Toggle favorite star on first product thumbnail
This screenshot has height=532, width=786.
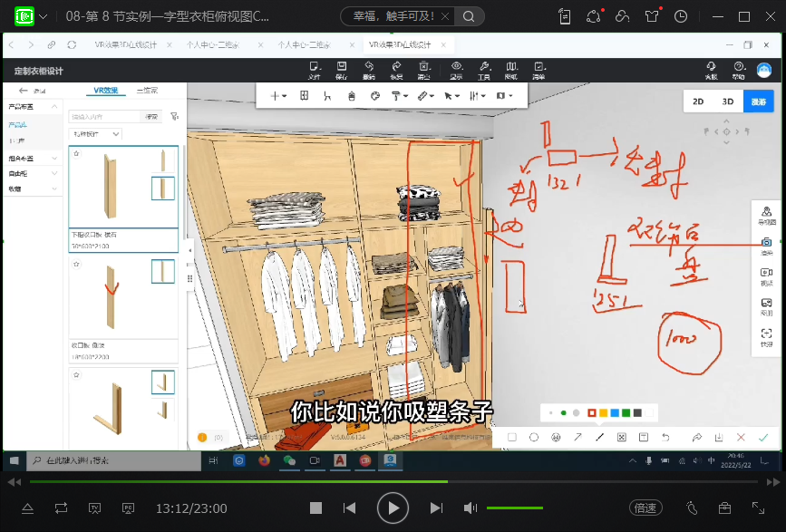coord(77,154)
